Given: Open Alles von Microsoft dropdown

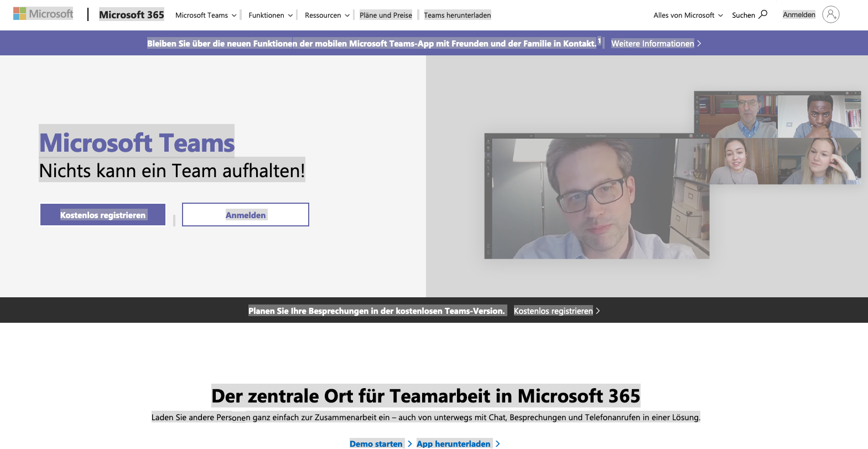Looking at the screenshot, I should pos(688,16).
